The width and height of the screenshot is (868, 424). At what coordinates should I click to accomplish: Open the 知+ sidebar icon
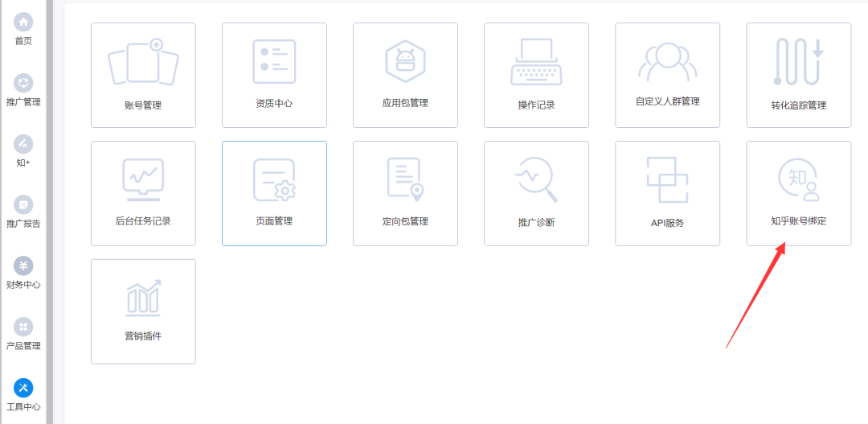pyautogui.click(x=23, y=144)
